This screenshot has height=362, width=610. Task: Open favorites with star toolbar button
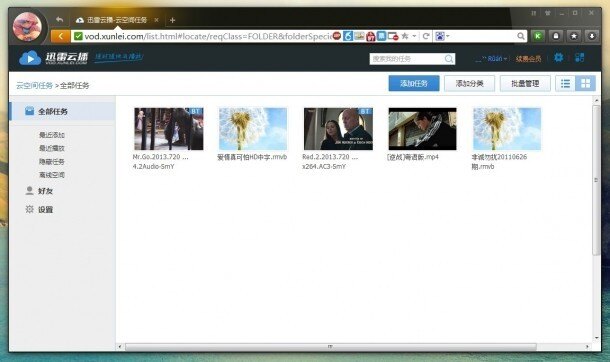coord(574,36)
